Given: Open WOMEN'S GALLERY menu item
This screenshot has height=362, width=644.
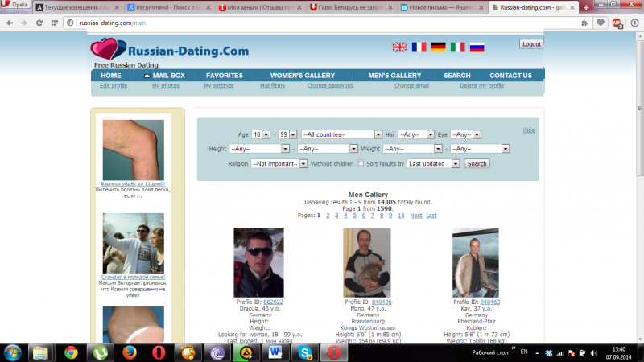Looking at the screenshot, I should point(303,76).
